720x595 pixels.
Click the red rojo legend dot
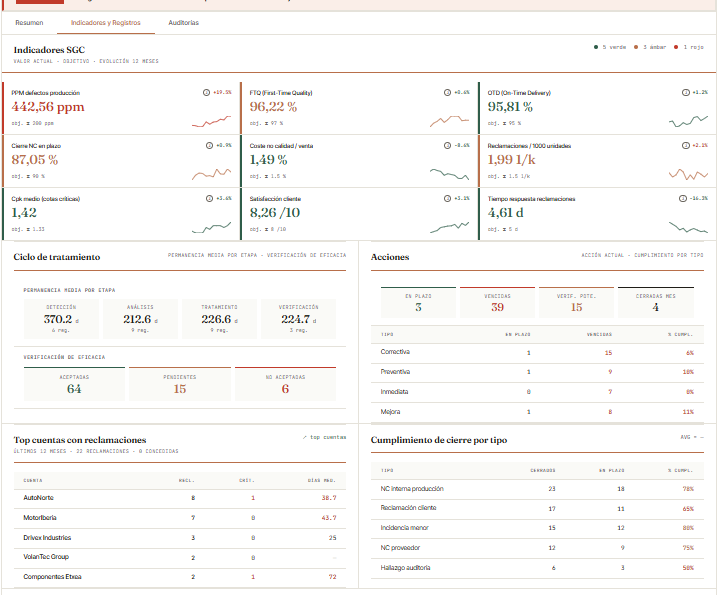point(676,47)
